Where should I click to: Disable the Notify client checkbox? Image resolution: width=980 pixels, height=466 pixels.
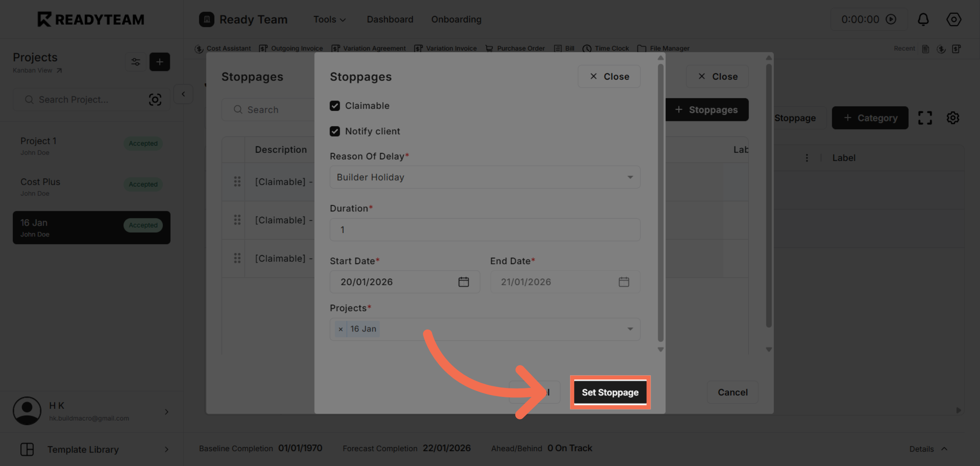(335, 131)
